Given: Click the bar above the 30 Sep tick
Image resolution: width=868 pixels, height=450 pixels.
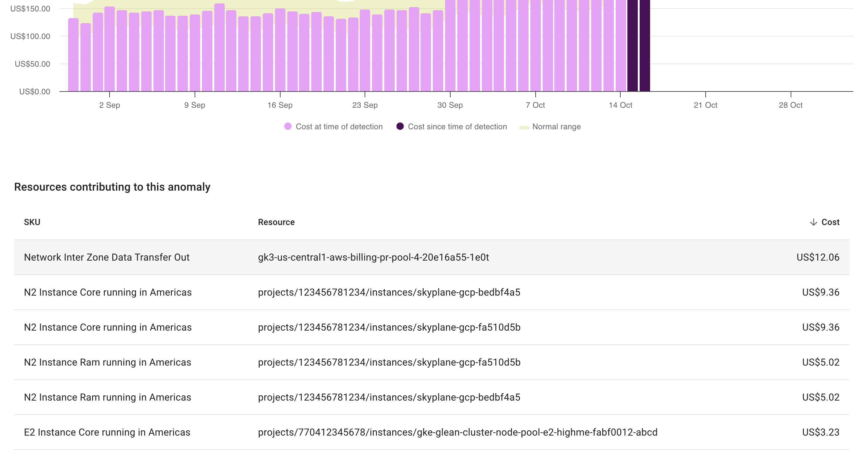Looking at the screenshot, I should [450, 45].
